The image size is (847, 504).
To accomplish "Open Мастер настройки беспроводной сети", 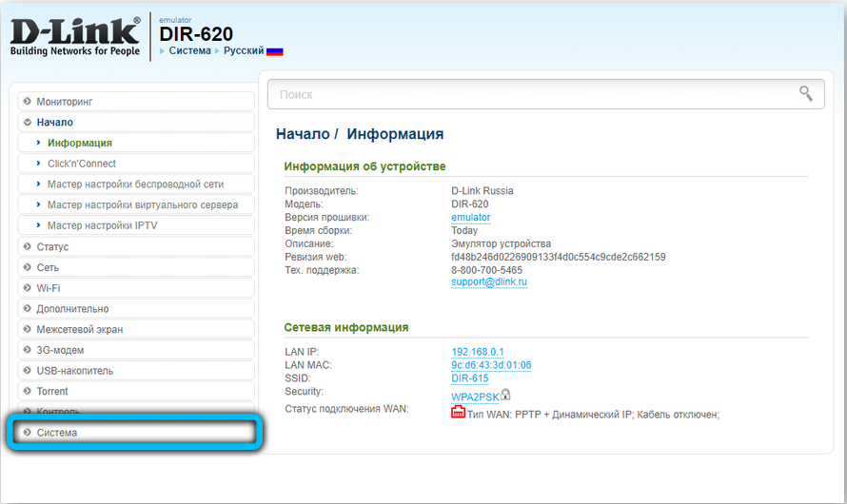I will click(x=136, y=184).
